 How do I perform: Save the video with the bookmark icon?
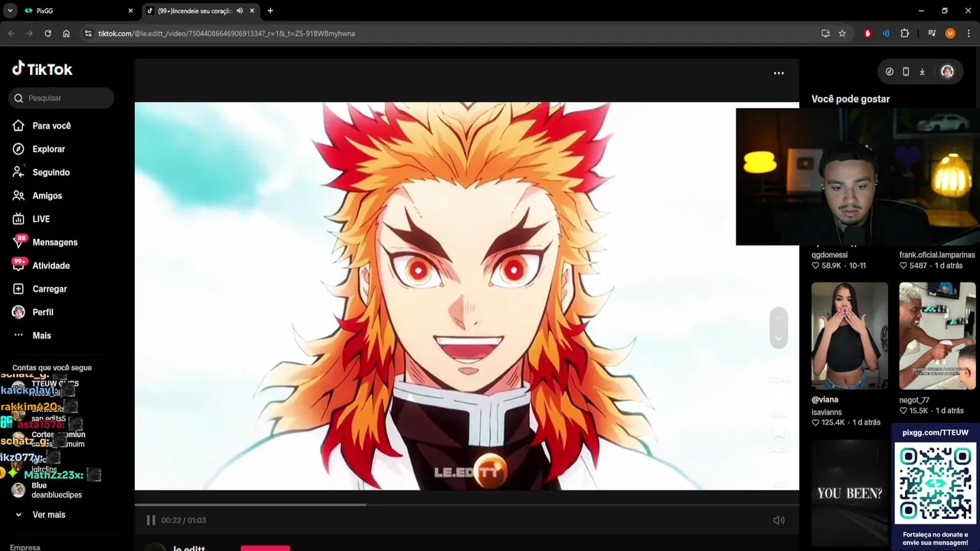pyautogui.click(x=779, y=433)
